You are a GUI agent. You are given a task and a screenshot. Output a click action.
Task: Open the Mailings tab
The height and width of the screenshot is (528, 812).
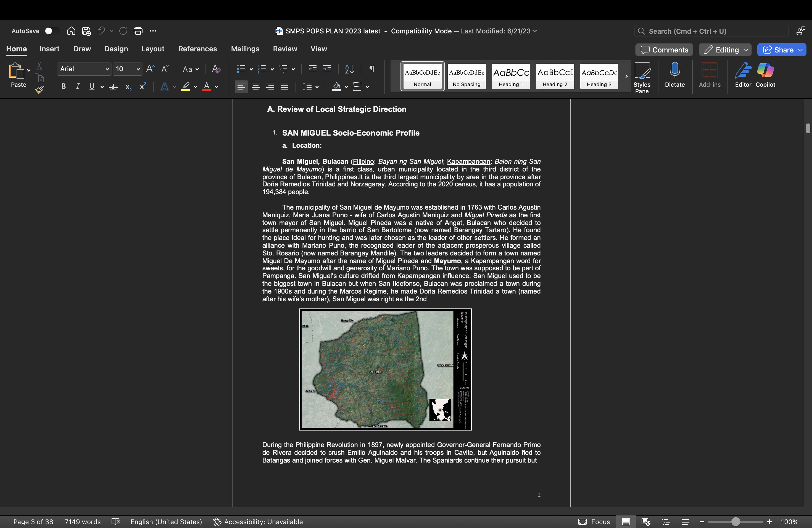pos(245,49)
